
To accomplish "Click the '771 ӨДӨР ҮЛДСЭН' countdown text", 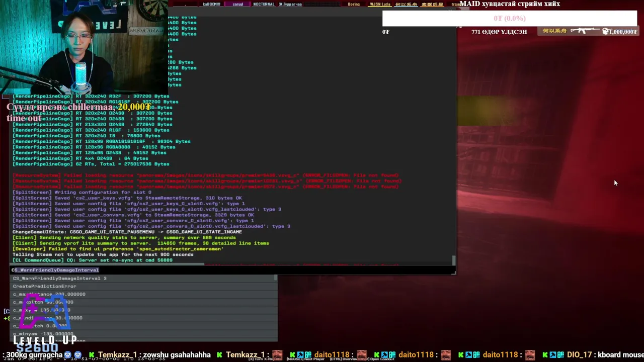I will [x=499, y=32].
